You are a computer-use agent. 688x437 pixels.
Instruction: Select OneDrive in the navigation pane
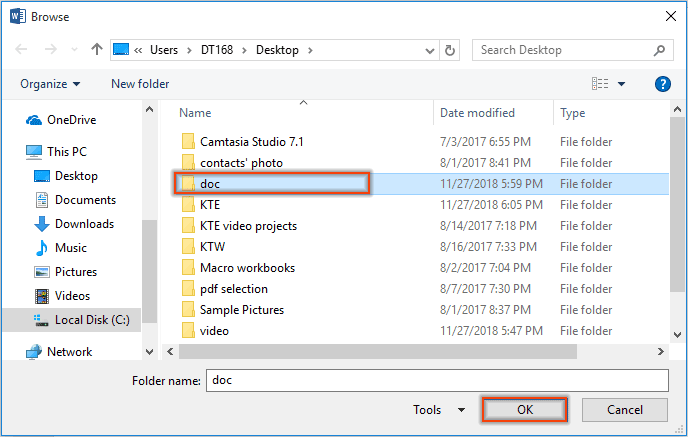(72, 120)
